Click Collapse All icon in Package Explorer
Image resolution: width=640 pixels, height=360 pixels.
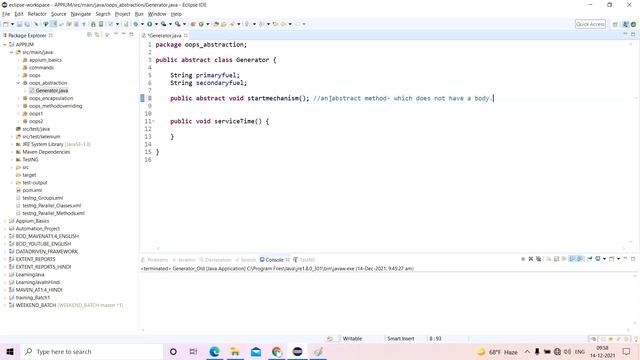click(x=89, y=35)
